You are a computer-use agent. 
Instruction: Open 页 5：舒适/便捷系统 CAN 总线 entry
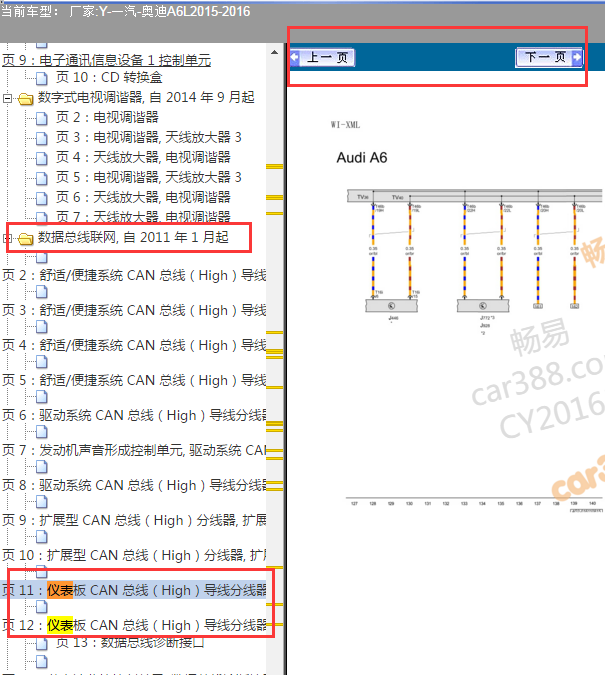[134, 381]
